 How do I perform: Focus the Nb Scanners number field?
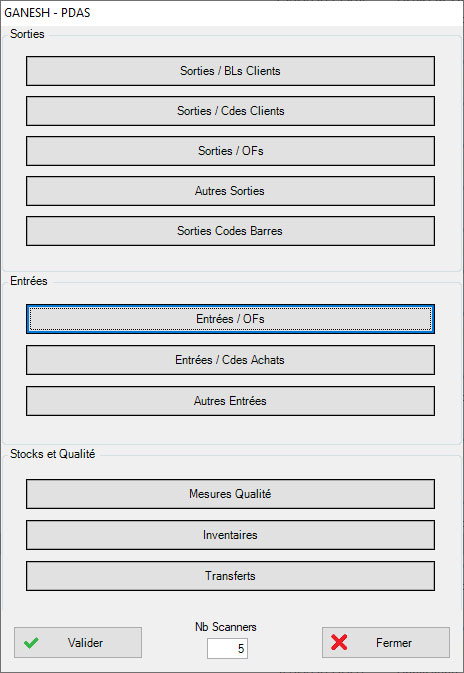(227, 649)
